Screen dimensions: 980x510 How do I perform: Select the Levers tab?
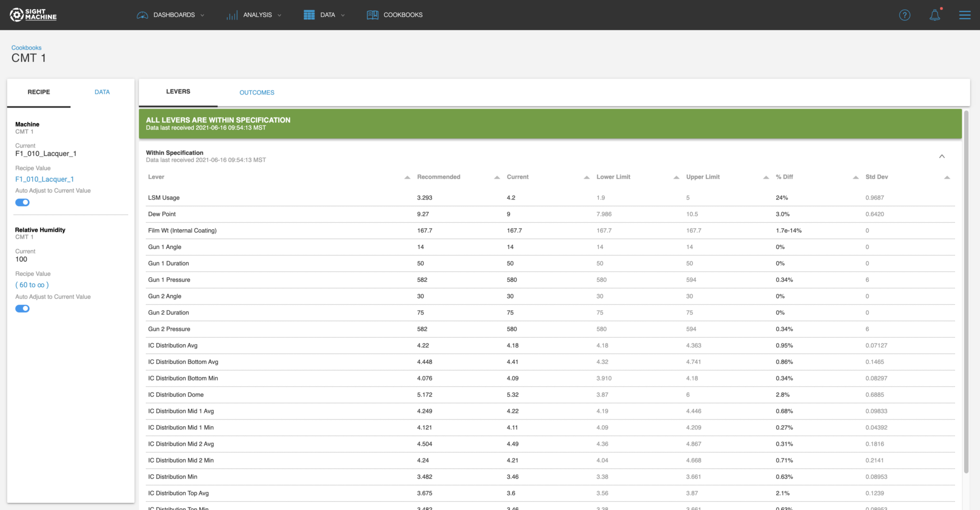178,92
